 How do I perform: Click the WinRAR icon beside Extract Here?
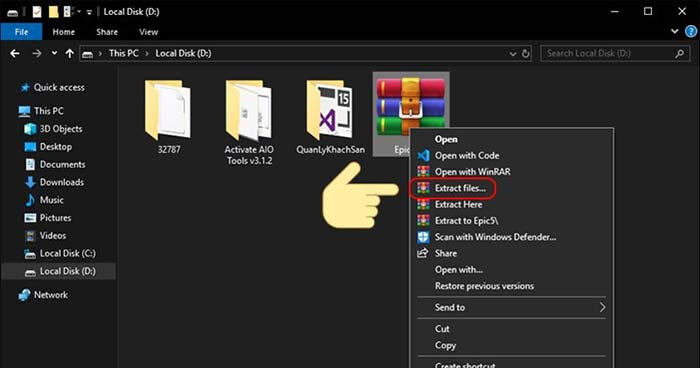[x=423, y=205]
